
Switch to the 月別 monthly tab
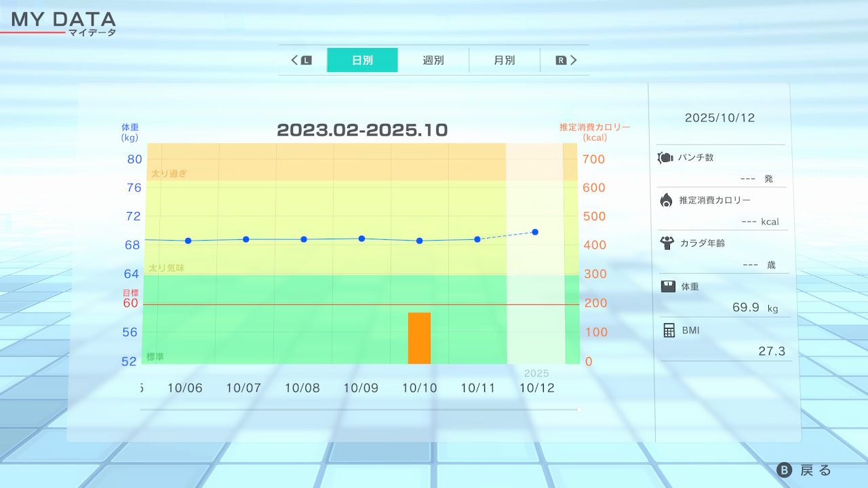504,60
